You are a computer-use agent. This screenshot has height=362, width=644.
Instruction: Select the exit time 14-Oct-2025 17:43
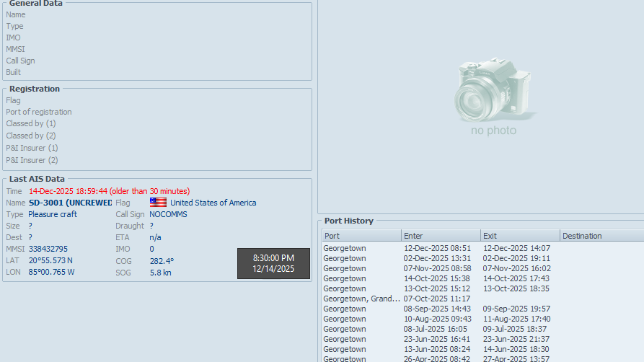coord(516,278)
